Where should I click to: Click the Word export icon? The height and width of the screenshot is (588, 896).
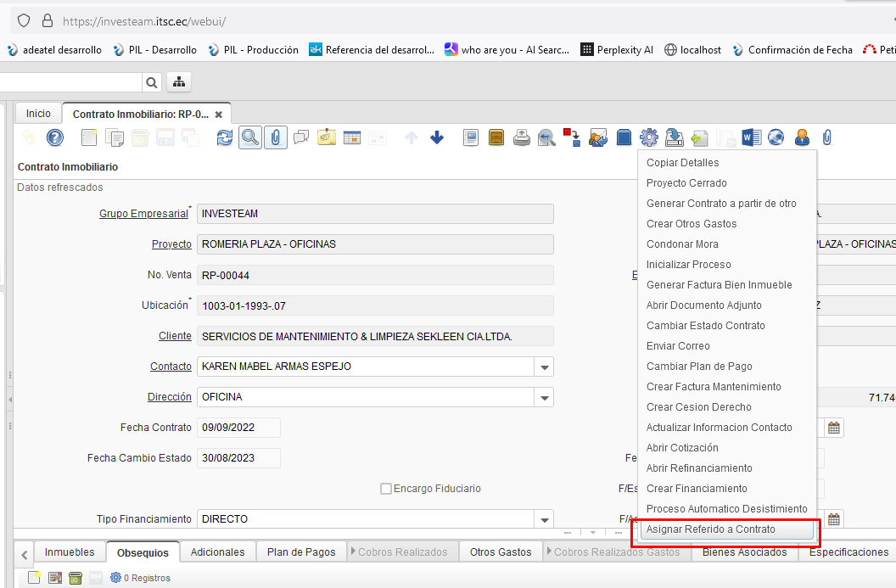(x=751, y=137)
